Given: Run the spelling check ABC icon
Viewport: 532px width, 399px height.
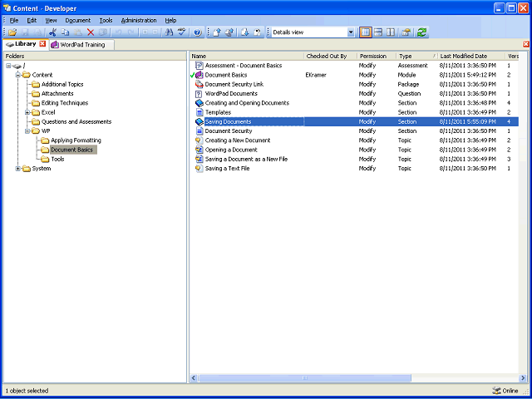Looking at the screenshot, I should pos(183,32).
